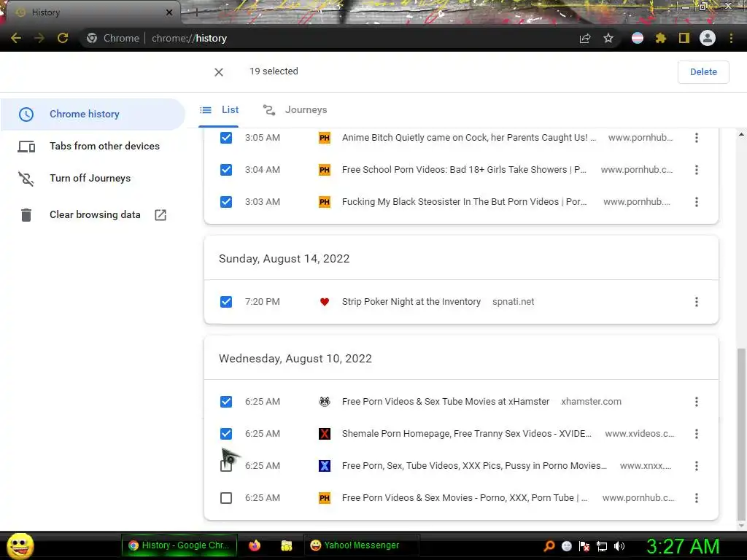Open the yellow folder icon on the taskbar
Screen dimensions: 747x560
[x=286, y=545]
